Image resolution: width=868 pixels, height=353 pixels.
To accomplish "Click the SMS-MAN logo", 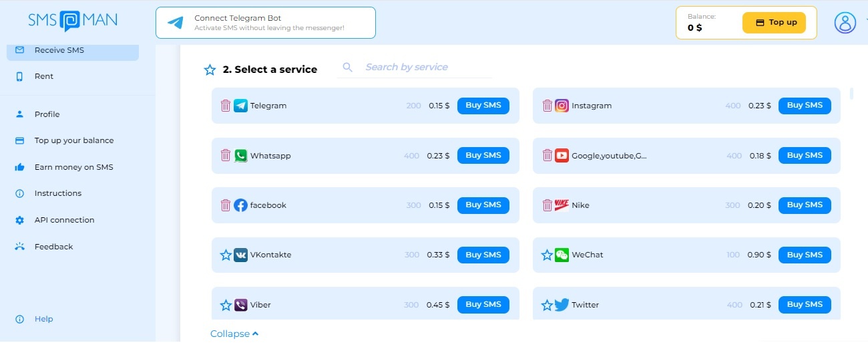I will point(72,21).
